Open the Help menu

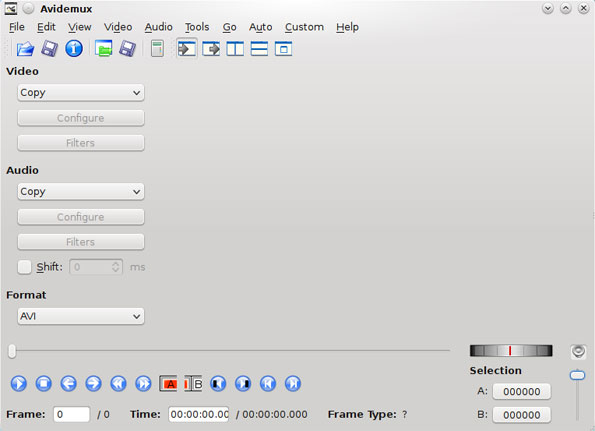pyautogui.click(x=347, y=27)
